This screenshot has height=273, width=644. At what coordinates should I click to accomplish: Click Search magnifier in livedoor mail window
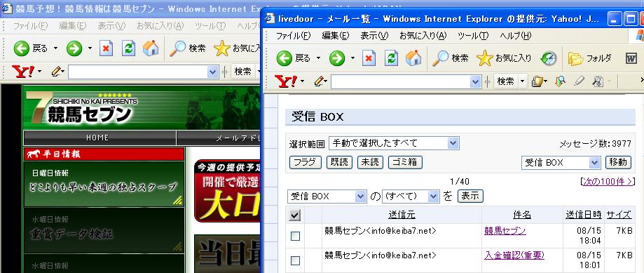(x=440, y=58)
